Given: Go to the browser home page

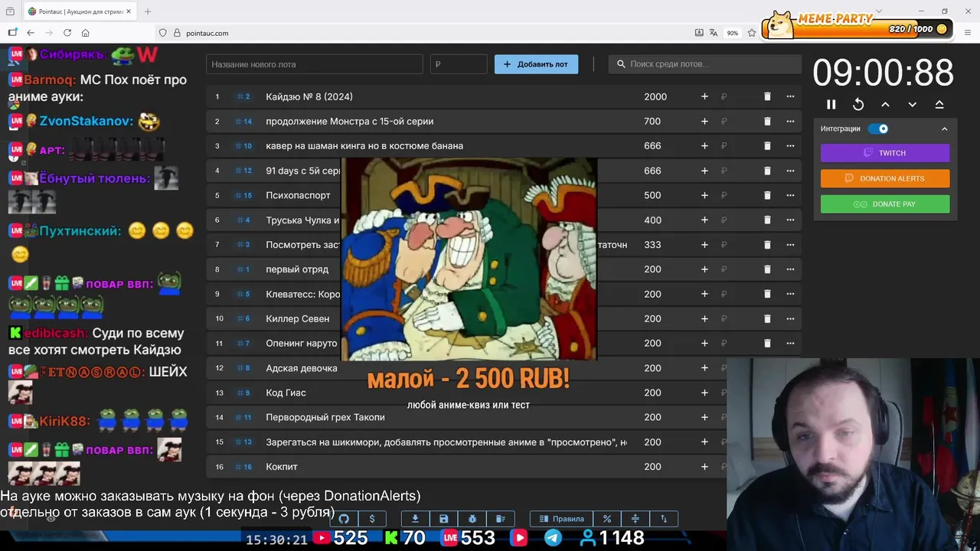Looking at the screenshot, I should tap(86, 33).
